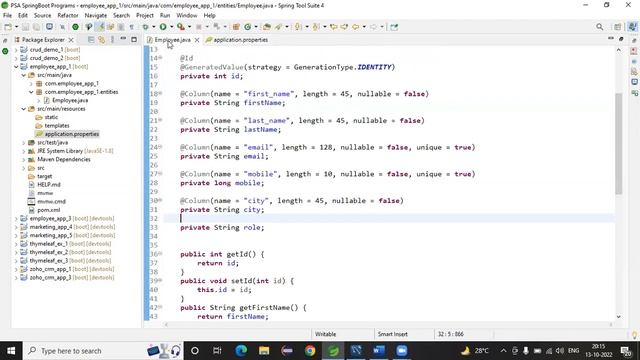Toggle Mark Occurrences highlighted toolbar button
The image size is (640, 360).
(x=100, y=27)
